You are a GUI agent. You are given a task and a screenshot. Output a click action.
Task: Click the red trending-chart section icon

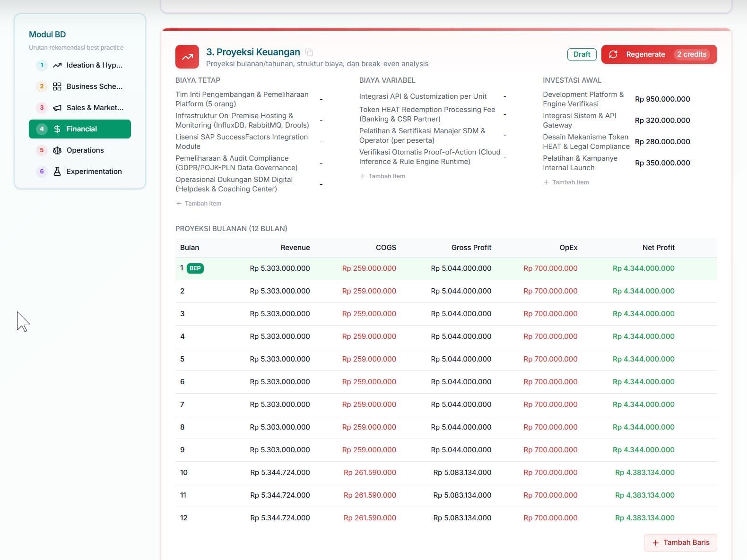187,57
